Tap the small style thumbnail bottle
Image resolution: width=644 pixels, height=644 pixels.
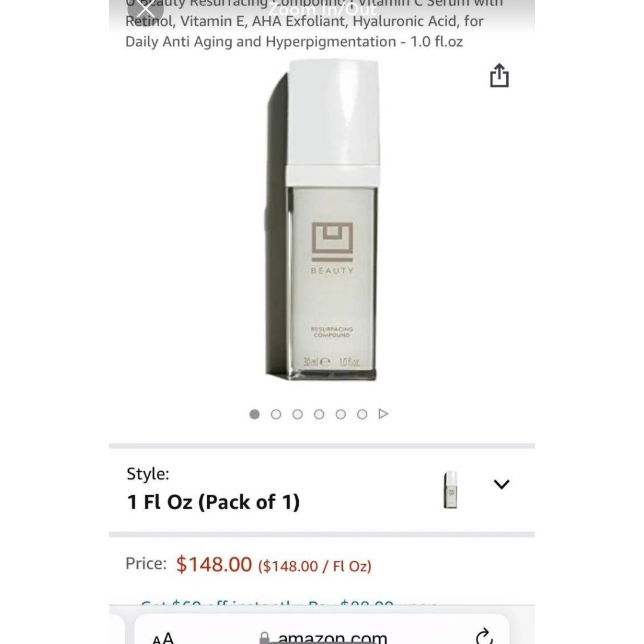coord(450,490)
